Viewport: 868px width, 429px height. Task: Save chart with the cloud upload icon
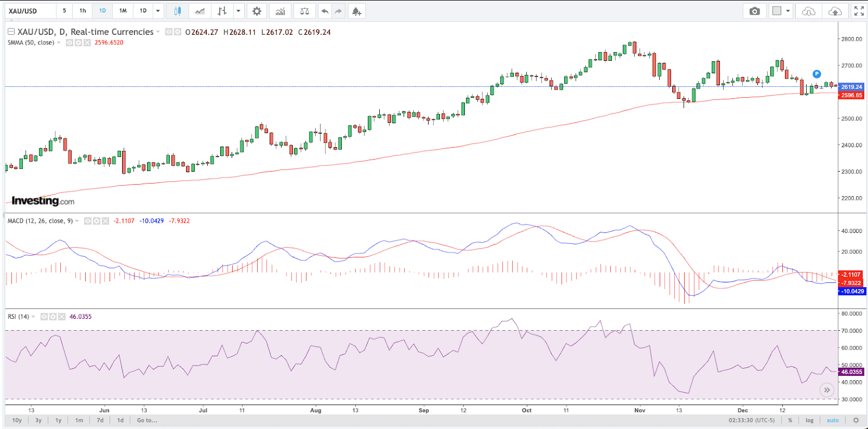pos(835,11)
